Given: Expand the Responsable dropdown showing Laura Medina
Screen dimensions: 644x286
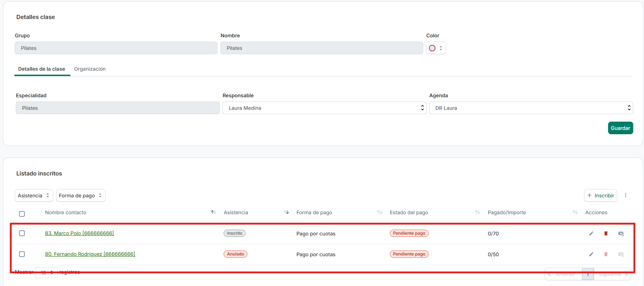Looking at the screenshot, I should coord(324,108).
